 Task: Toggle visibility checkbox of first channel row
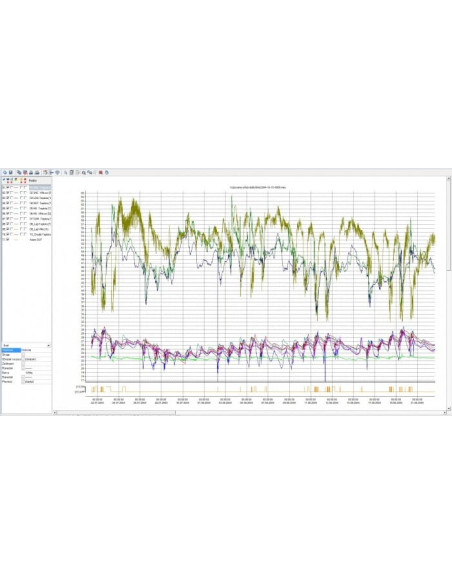8,187
